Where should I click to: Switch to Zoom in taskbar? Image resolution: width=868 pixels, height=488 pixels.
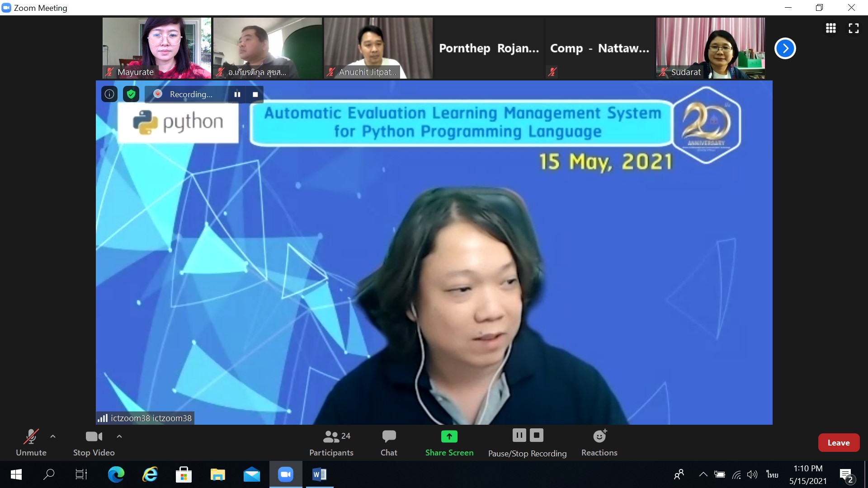click(x=286, y=474)
